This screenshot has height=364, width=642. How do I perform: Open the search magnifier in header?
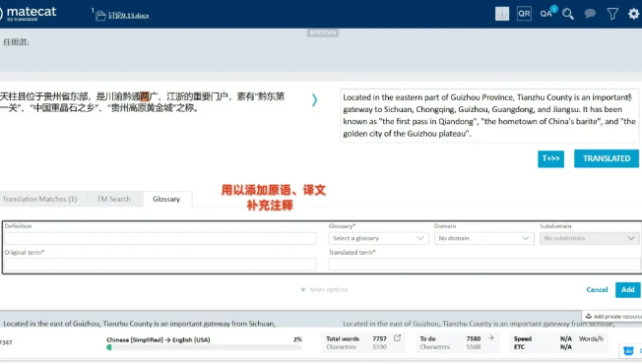tap(568, 14)
